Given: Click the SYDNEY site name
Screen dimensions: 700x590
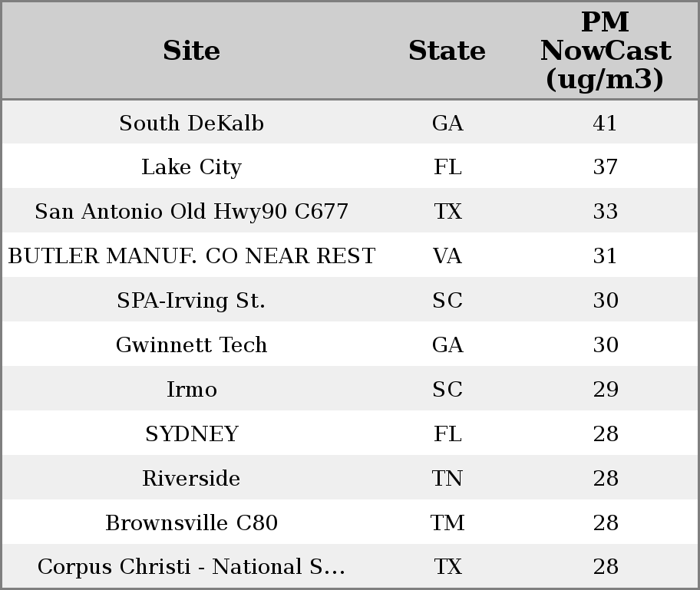Looking at the screenshot, I should 191,434.
